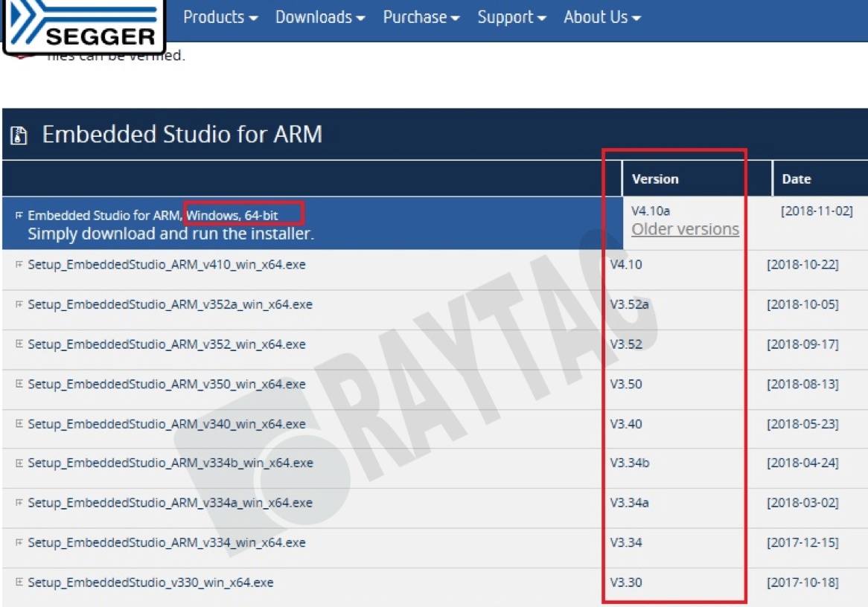Expand the Windows, 64-bit row icon
This screenshot has height=607, width=868.
point(19,215)
